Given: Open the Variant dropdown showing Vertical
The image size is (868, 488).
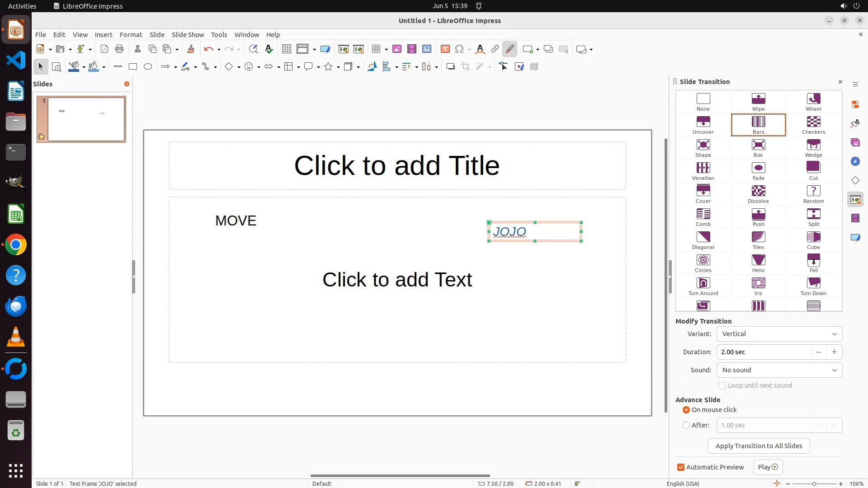Looking at the screenshot, I should [x=779, y=334].
